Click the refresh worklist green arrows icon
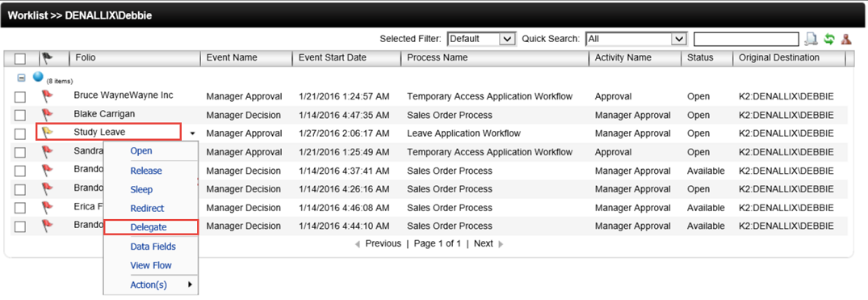The height and width of the screenshot is (300, 868). click(828, 39)
